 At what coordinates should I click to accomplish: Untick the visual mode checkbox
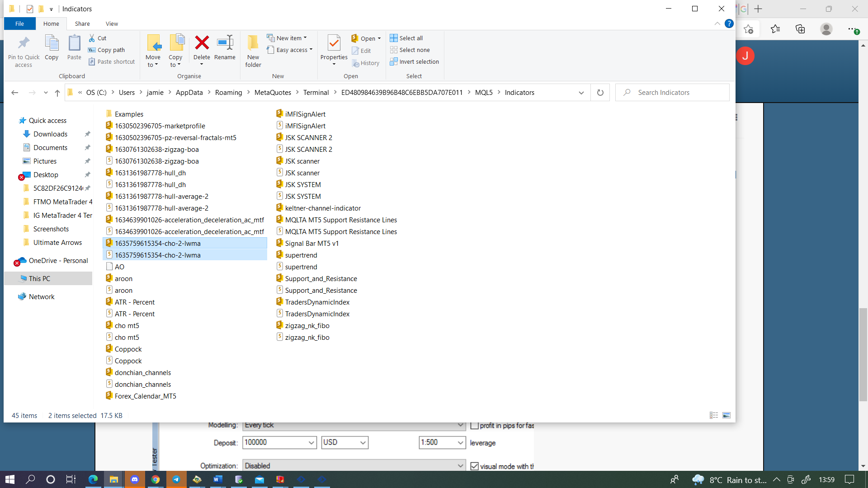pyautogui.click(x=474, y=466)
